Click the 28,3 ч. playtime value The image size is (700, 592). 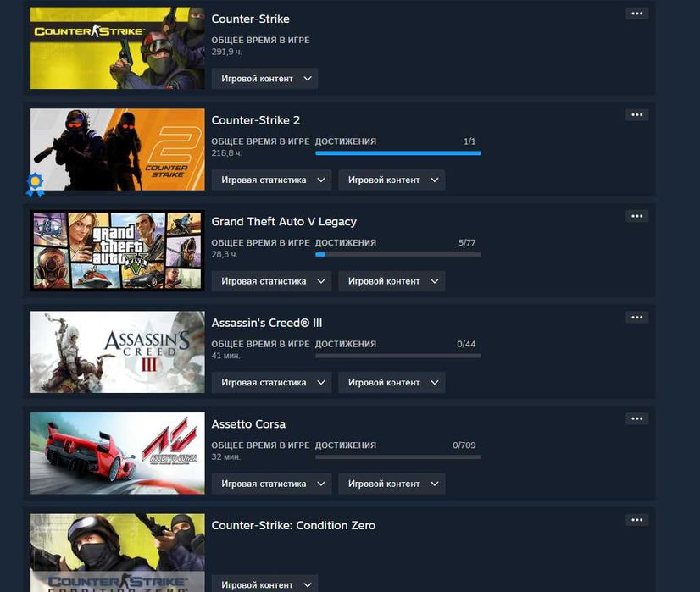(x=225, y=254)
